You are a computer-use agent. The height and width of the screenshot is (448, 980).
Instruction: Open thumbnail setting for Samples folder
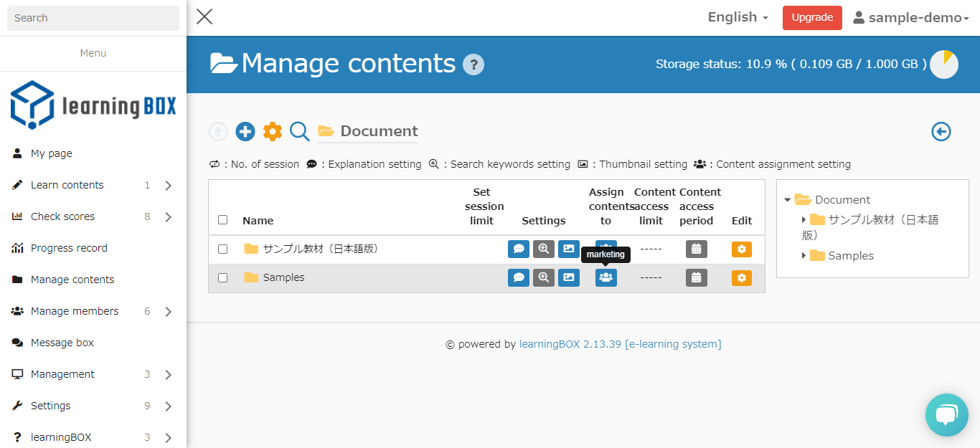coord(569,277)
